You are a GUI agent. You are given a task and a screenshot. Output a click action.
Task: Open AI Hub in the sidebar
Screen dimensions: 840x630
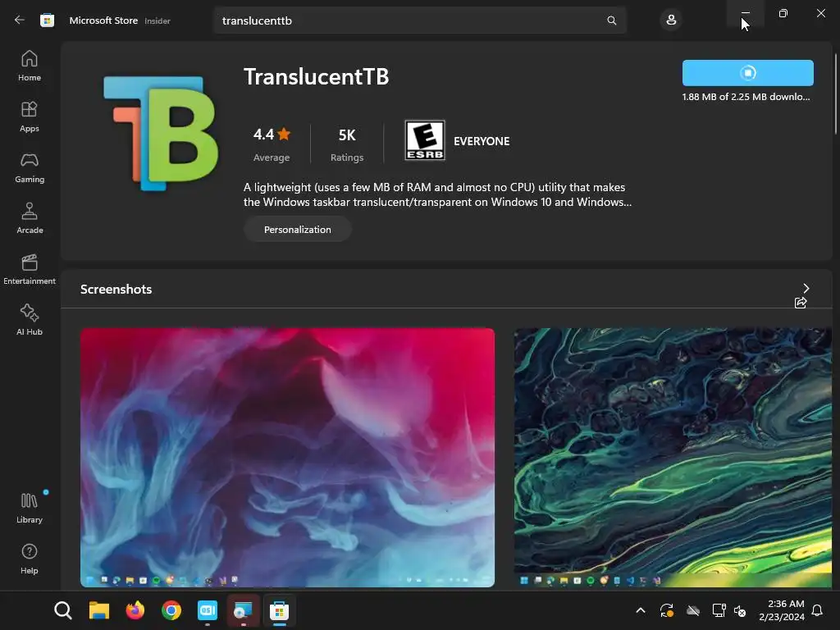(30, 321)
